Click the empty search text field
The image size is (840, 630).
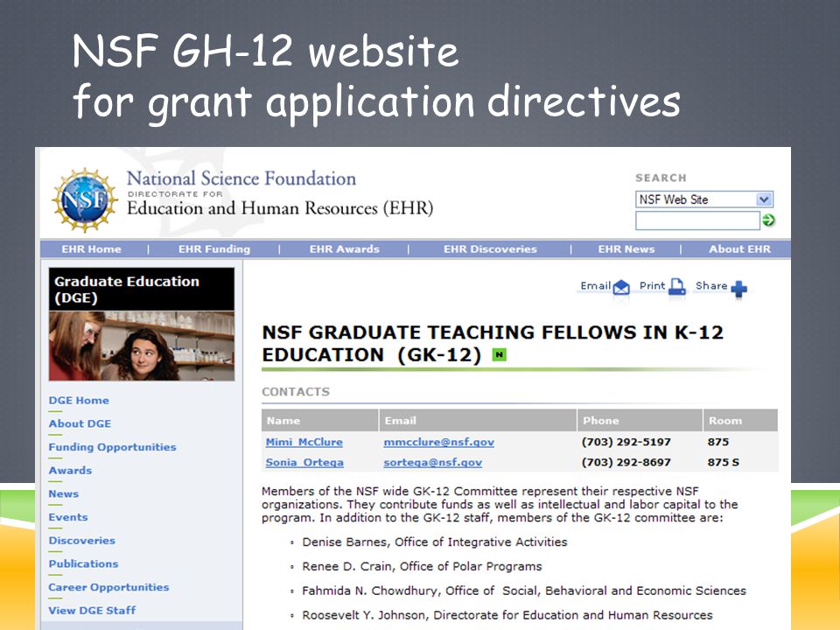pos(697,220)
